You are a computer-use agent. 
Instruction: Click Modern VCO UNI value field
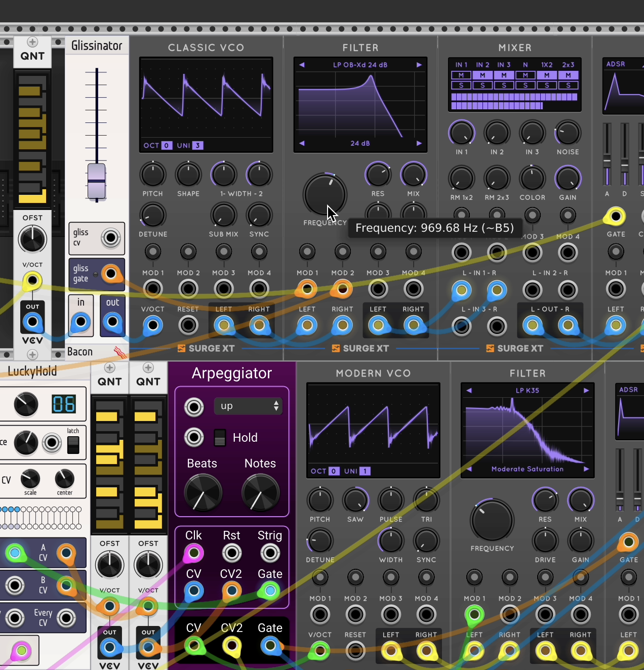(365, 471)
